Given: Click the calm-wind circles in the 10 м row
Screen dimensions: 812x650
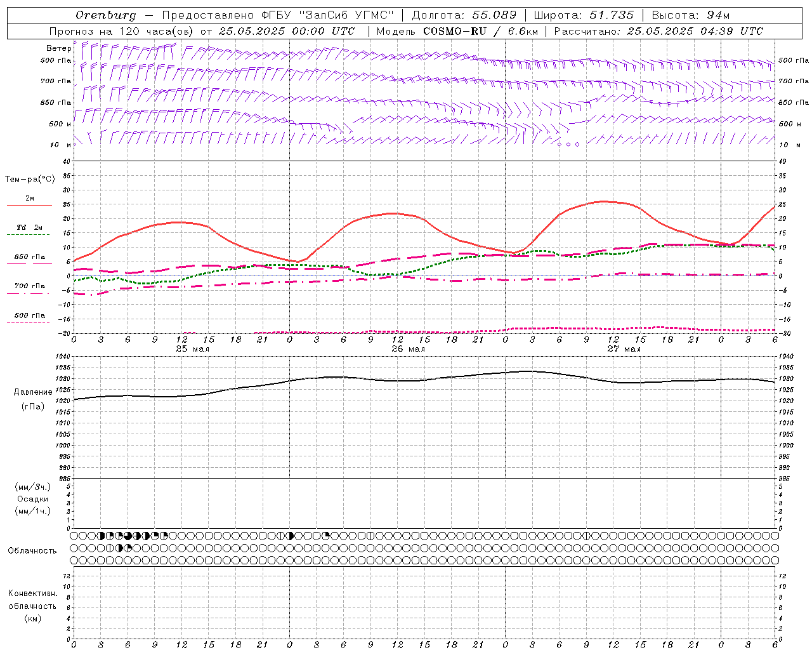Looking at the screenshot, I should [x=568, y=144].
